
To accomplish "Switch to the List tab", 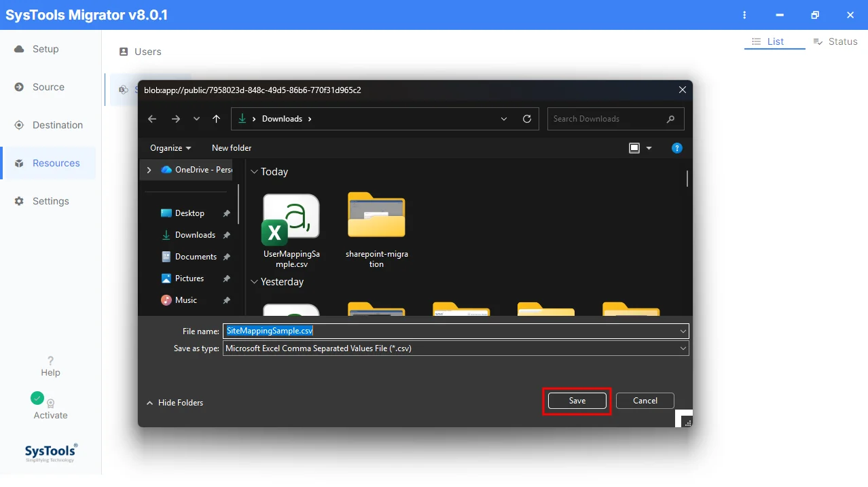I will [775, 41].
